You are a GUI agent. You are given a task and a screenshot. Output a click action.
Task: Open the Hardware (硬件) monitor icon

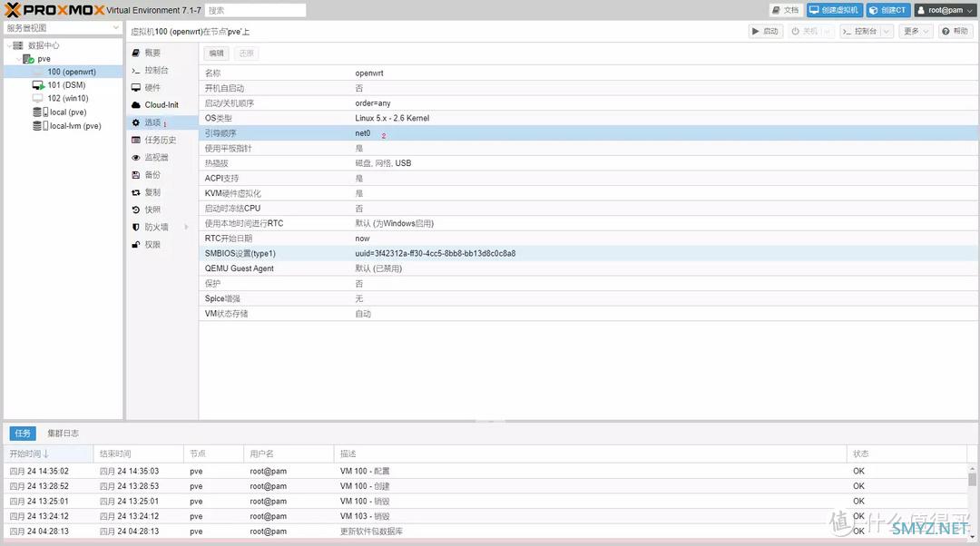point(135,88)
